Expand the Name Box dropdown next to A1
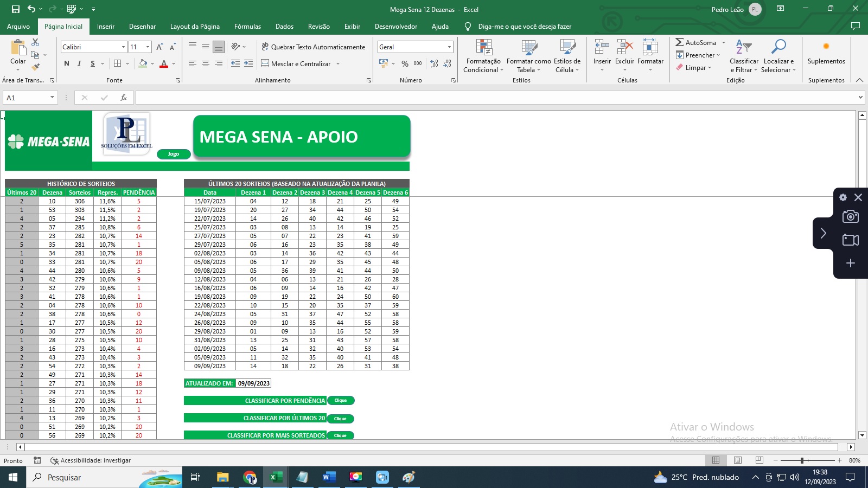This screenshot has width=868, height=488. point(52,98)
